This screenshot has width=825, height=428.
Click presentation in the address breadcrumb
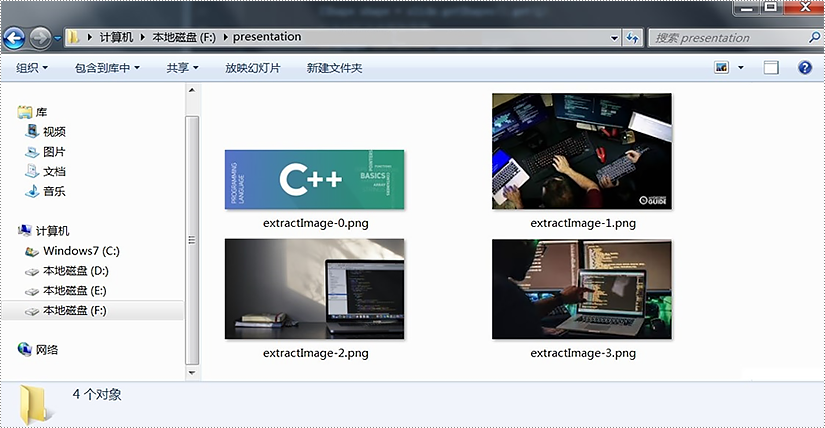coord(267,37)
